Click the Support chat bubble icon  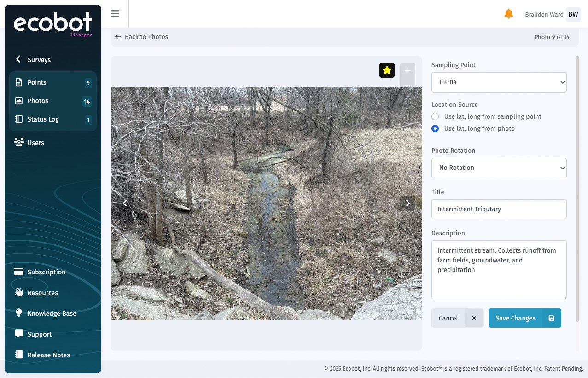click(19, 334)
